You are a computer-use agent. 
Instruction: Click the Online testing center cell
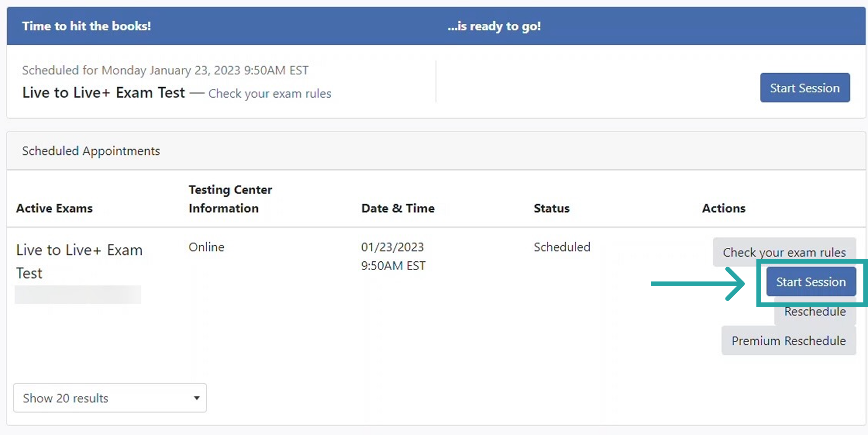pos(206,247)
